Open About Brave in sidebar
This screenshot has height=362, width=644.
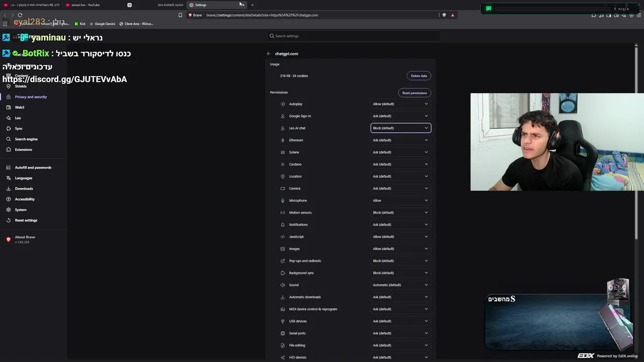[x=25, y=237]
